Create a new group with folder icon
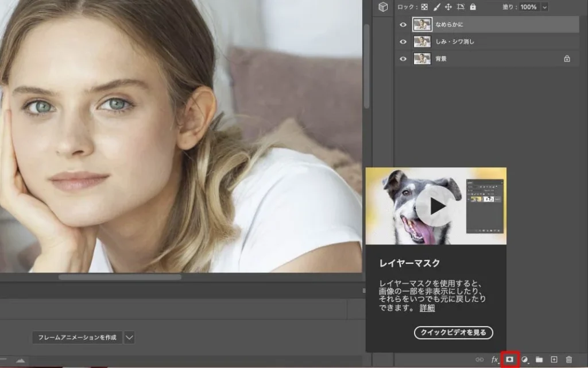The width and height of the screenshot is (588, 368). click(x=539, y=359)
